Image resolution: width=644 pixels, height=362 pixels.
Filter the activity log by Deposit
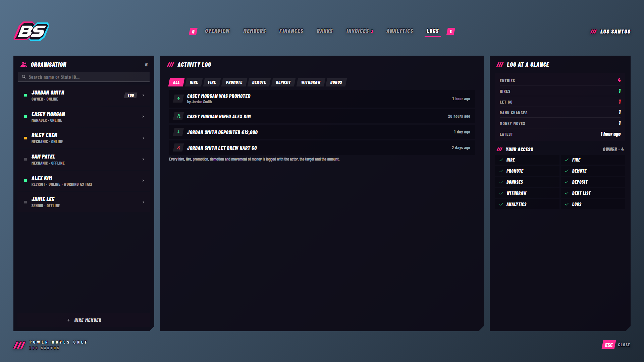coord(283,82)
